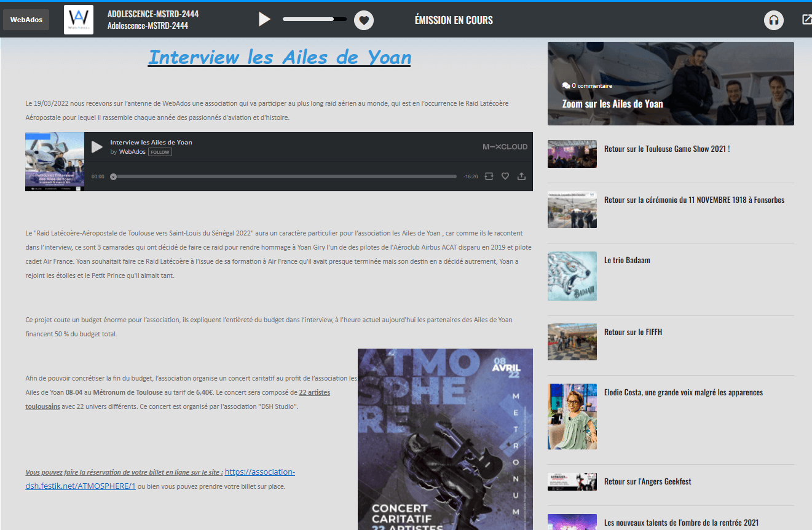Adjust the top bar volume slider
This screenshot has height=530, width=812.
(314, 20)
